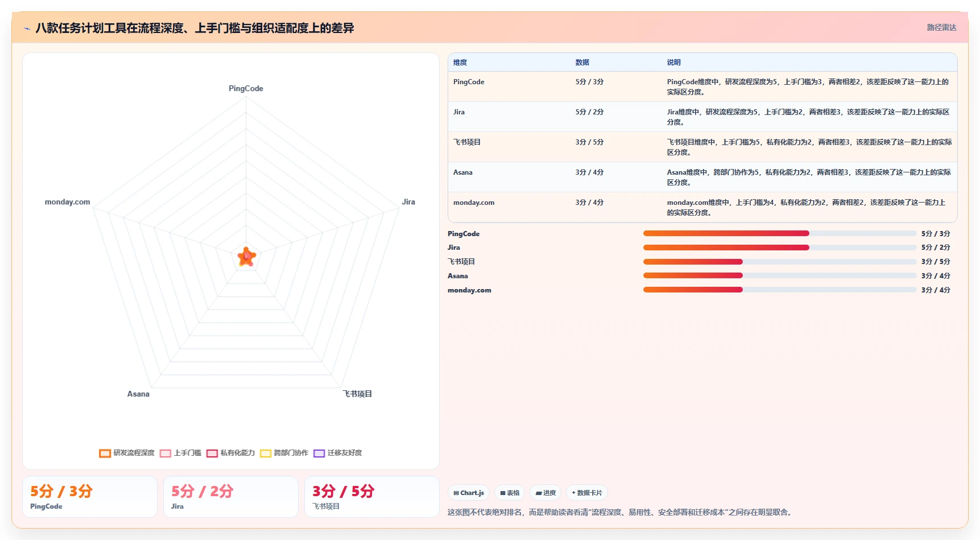Screen dimensions: 980x540
Task: Open the 飞书项目 3分 / 5分 stat card
Action: [x=372, y=497]
